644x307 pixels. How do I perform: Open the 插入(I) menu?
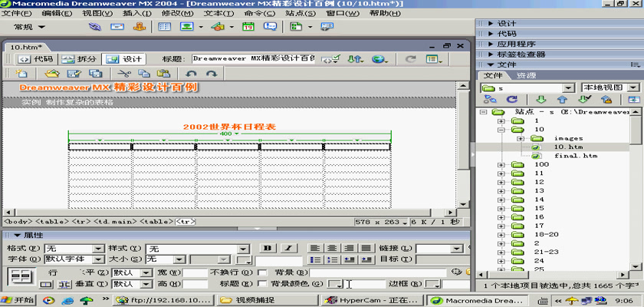137,13
